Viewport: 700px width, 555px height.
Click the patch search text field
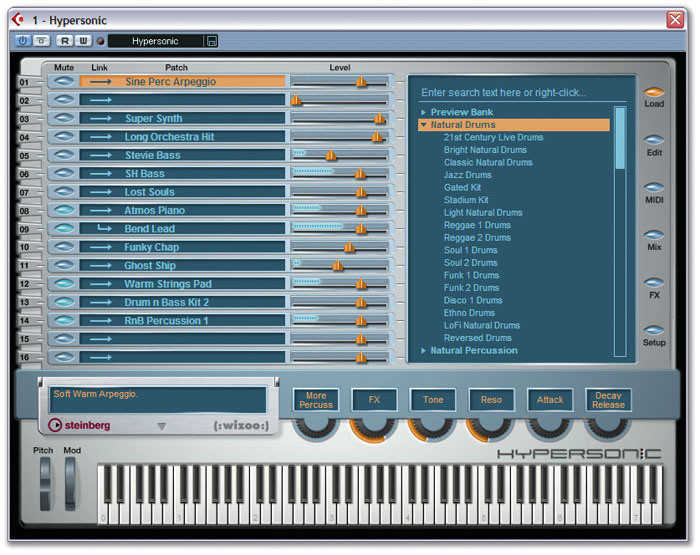(522, 92)
